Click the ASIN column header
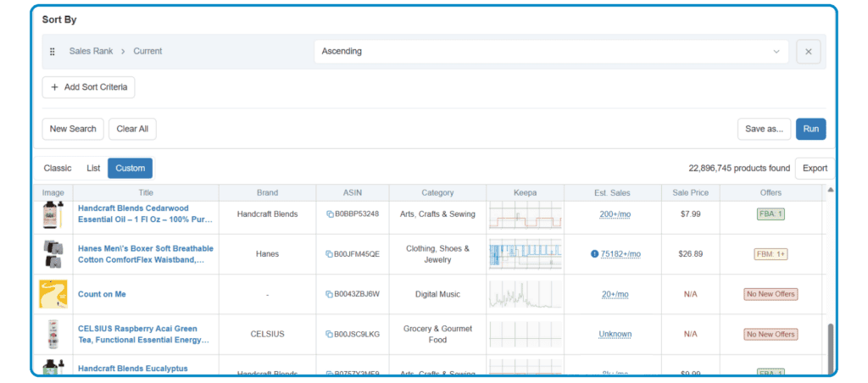868x383 pixels. (352, 192)
